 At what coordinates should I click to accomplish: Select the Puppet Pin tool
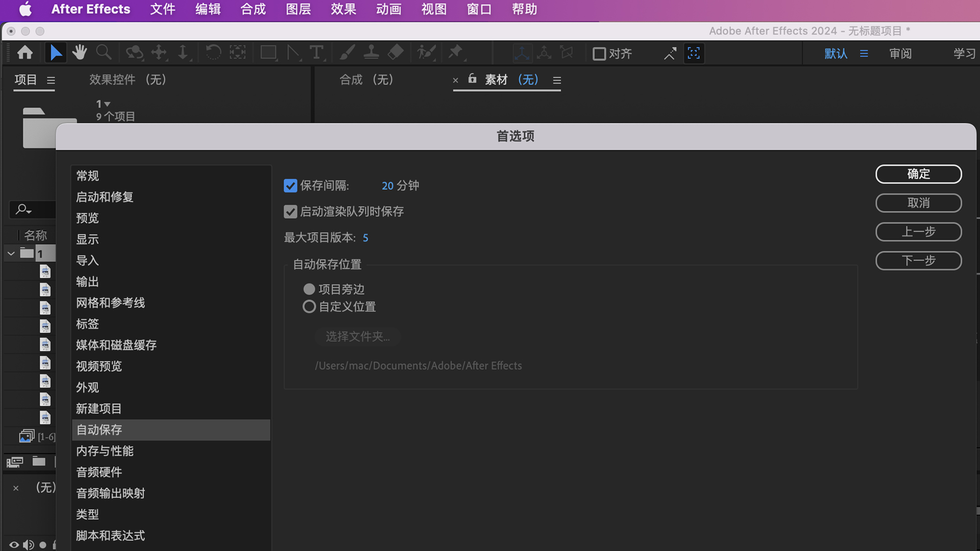456,53
